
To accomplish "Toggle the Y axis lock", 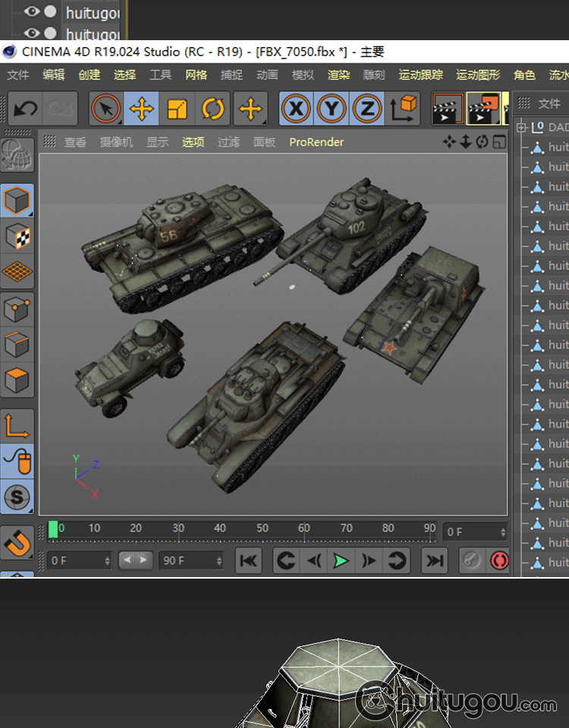I will click(x=332, y=109).
